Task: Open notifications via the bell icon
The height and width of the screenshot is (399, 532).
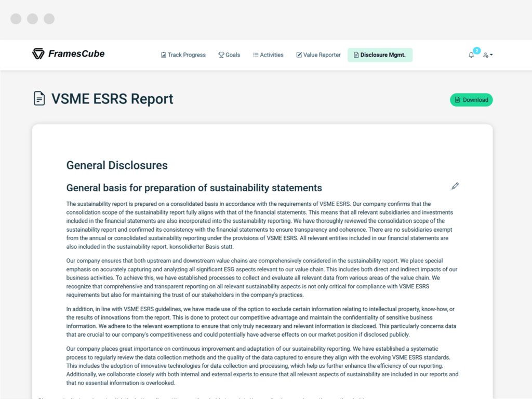Action: 471,55
